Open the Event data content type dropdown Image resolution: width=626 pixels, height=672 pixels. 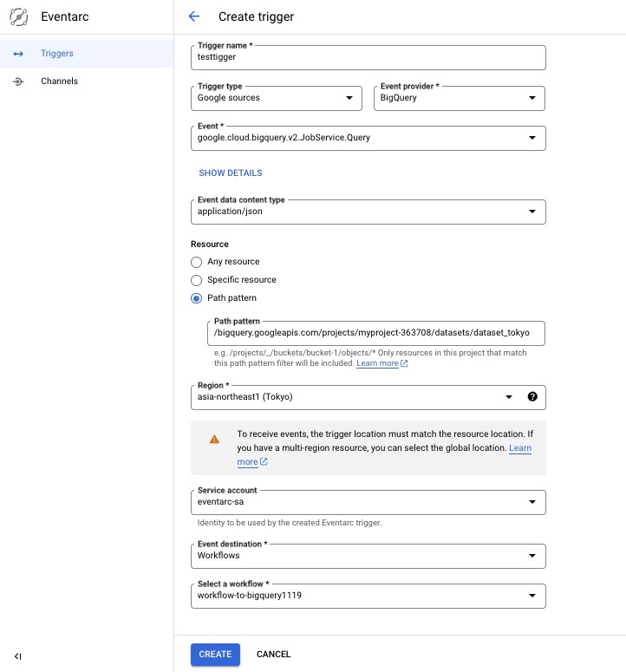[x=368, y=212]
